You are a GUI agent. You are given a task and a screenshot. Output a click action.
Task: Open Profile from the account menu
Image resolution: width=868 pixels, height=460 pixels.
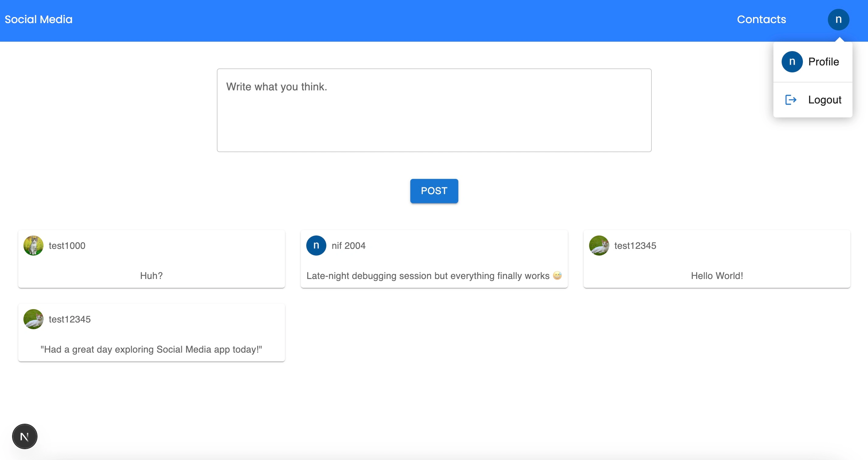click(x=823, y=62)
